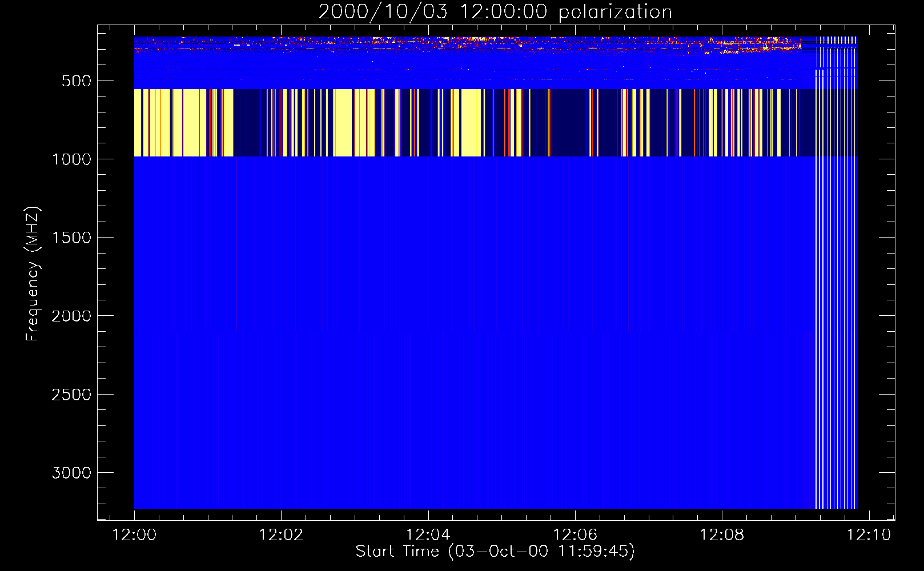Click the 3000 frequency tick label
The width and height of the screenshot is (924, 571).
coord(71,473)
